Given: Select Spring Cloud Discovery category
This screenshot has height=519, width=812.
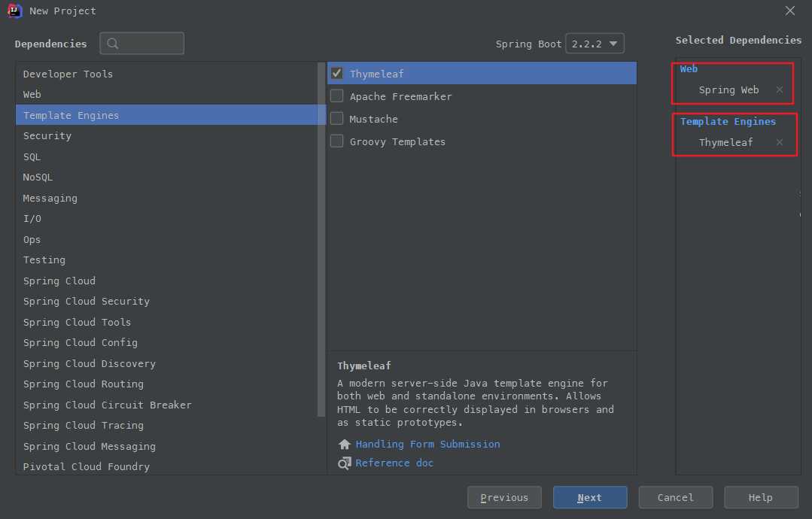Looking at the screenshot, I should (x=167, y=364).
